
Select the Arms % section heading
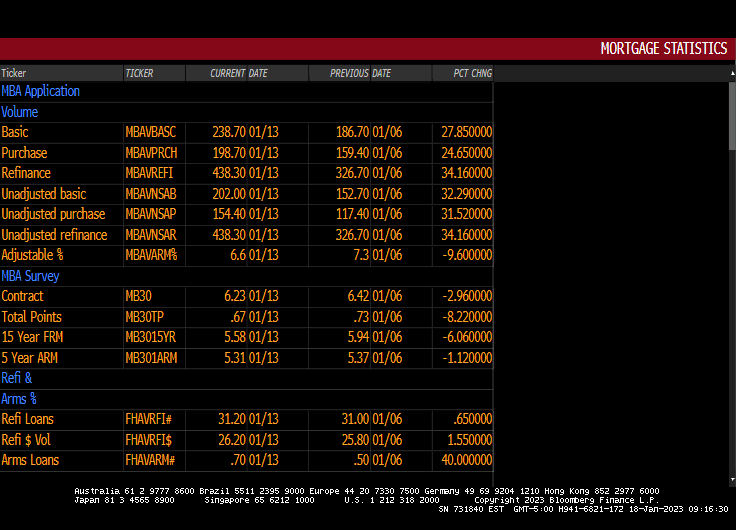(x=20, y=399)
